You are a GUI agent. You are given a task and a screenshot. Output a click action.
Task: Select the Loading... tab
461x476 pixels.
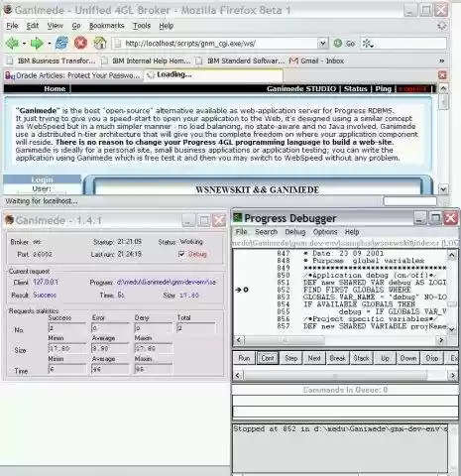click(x=213, y=75)
